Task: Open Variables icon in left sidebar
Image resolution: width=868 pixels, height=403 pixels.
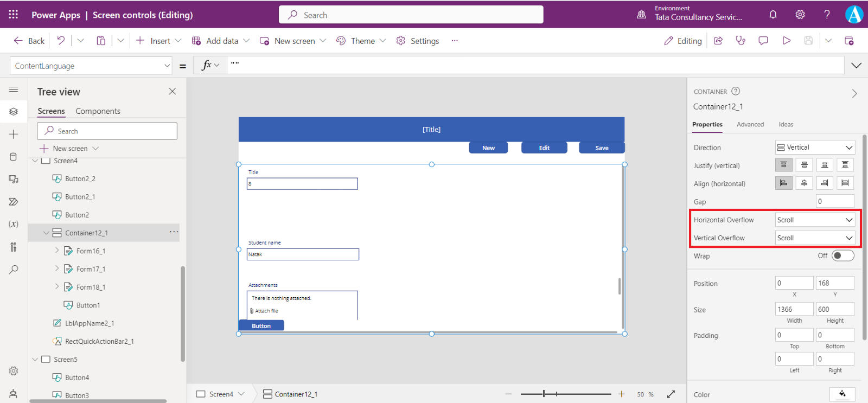Action: pos(14,224)
